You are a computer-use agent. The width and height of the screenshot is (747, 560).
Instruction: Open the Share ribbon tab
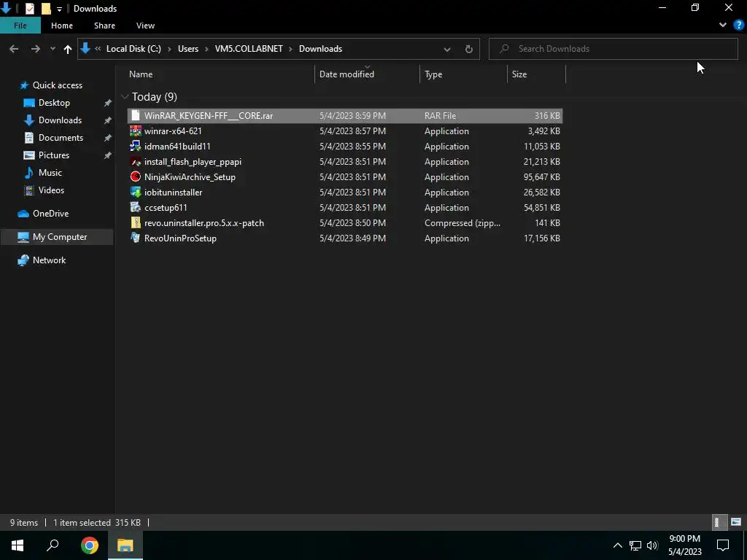[104, 26]
